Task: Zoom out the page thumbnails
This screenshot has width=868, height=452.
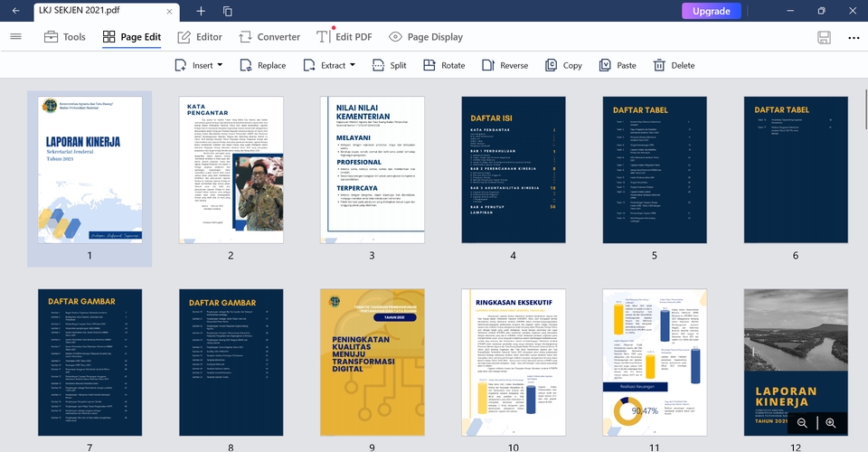Action: pyautogui.click(x=802, y=423)
